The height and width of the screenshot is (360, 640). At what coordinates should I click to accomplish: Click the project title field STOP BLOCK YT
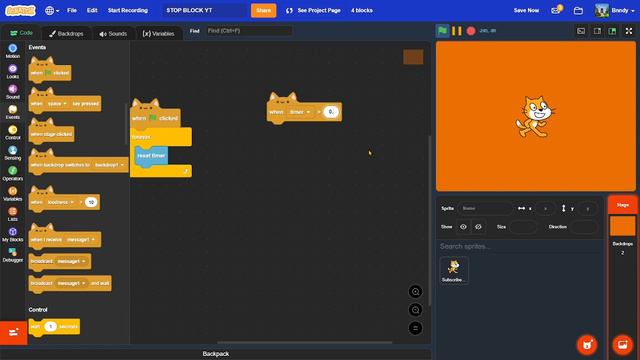coord(204,11)
